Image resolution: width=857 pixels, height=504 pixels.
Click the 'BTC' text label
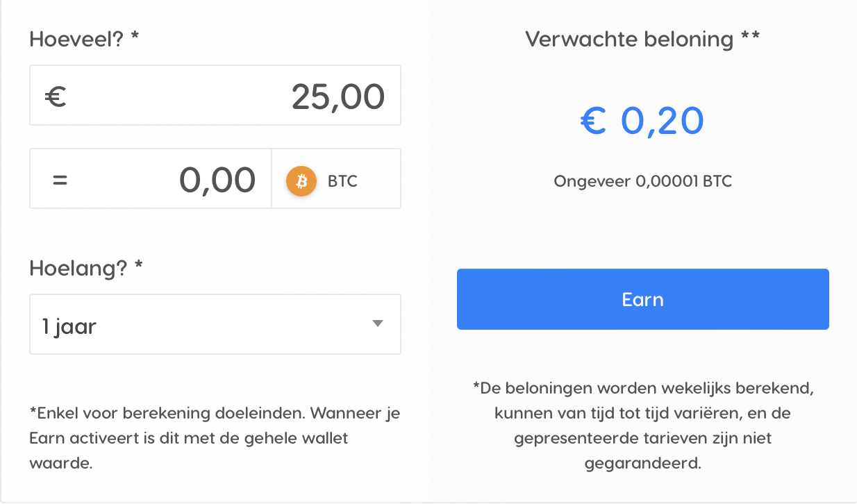click(342, 182)
